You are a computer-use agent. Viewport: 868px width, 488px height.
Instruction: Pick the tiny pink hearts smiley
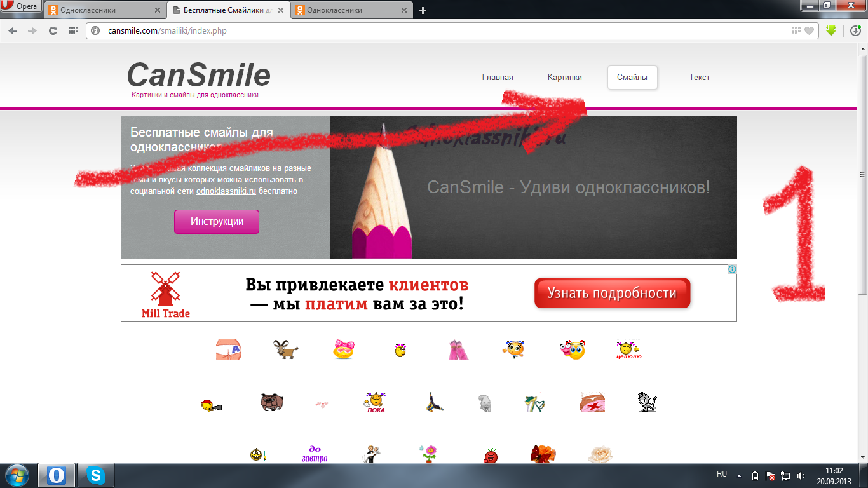click(x=322, y=404)
